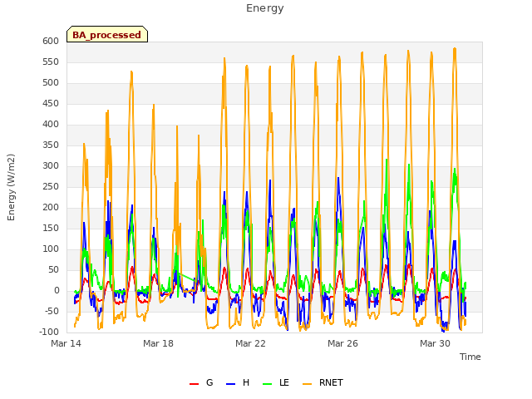
Task: Click the orange RNET legend color marker
Action: point(307,384)
